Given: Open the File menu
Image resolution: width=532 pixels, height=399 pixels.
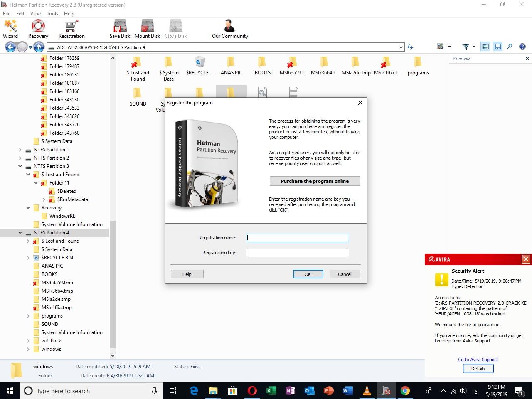Looking at the screenshot, I should [x=7, y=14].
